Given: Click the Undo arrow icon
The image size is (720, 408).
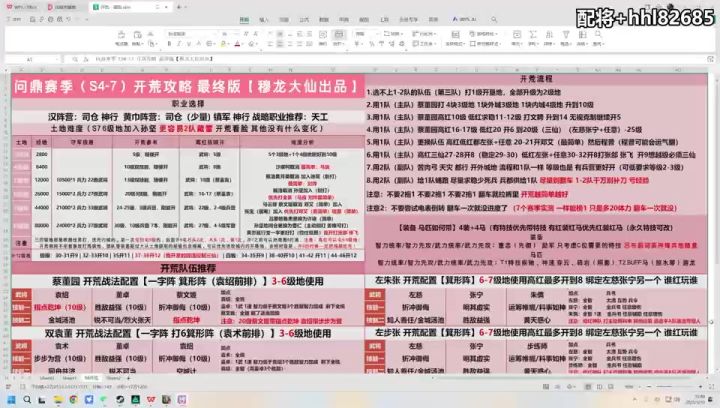Looking at the screenshot, I should (69, 19).
